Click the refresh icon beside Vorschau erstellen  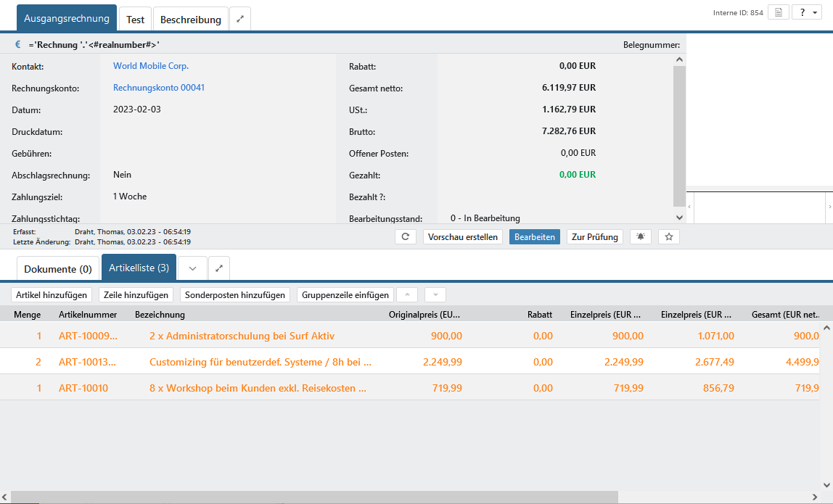click(x=406, y=237)
